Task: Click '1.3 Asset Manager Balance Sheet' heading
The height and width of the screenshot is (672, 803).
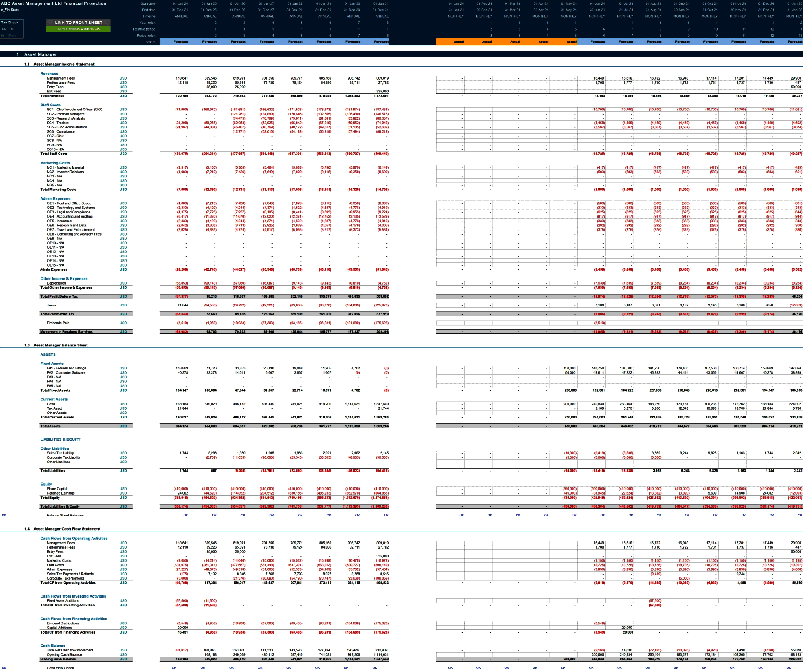Action: pos(56,345)
